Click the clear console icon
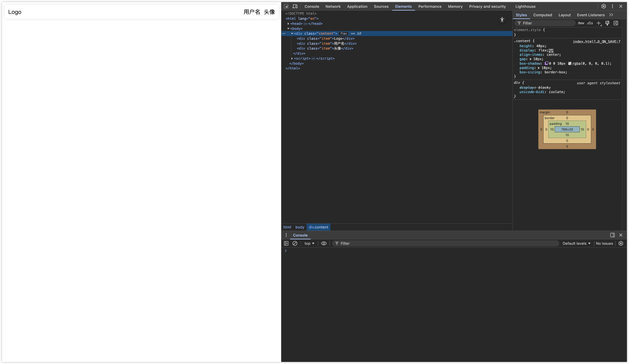 295,243
